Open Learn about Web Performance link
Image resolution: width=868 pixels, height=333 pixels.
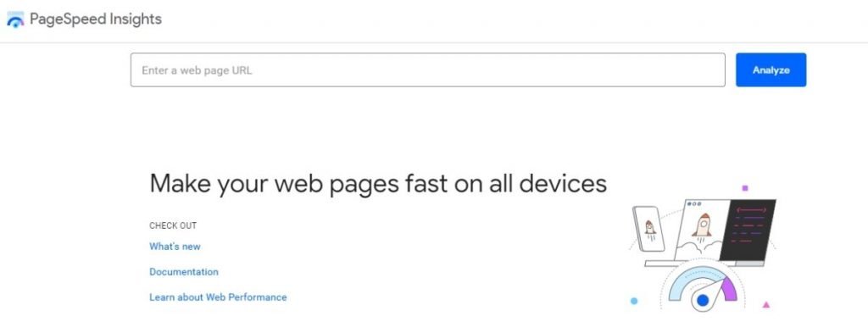point(218,297)
